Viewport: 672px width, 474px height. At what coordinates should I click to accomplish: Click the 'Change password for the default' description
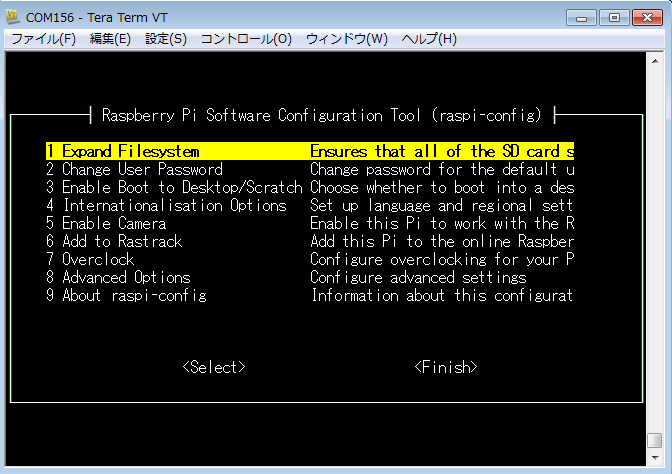442,169
